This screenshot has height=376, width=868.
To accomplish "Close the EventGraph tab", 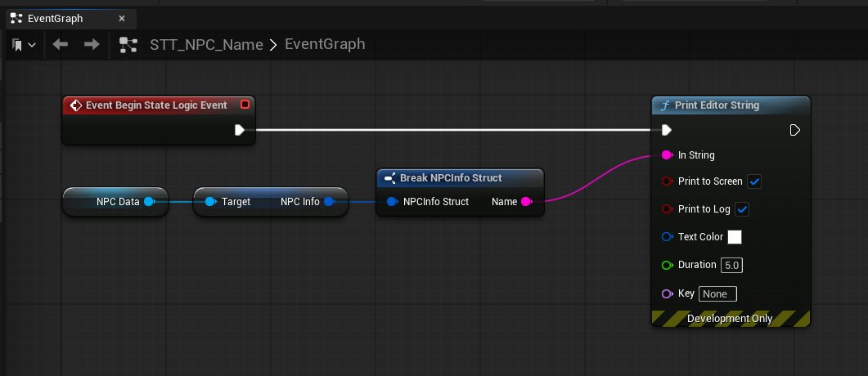I will point(122,19).
